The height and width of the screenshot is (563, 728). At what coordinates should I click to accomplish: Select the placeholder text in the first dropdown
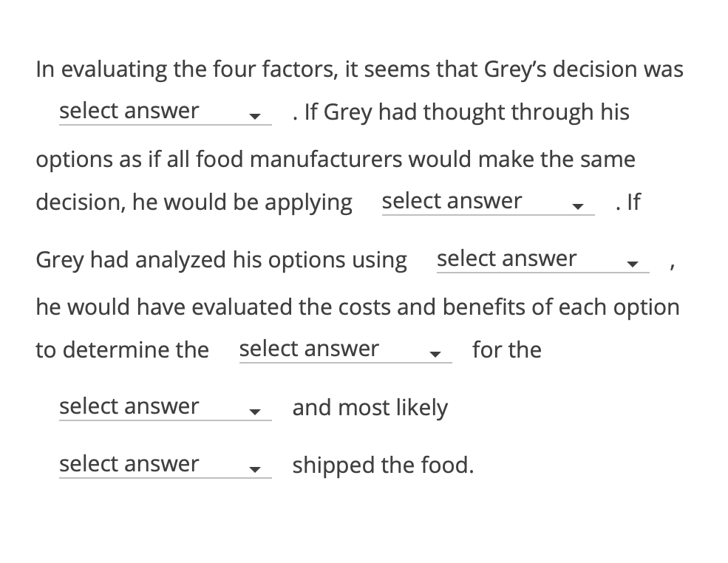[x=130, y=110]
